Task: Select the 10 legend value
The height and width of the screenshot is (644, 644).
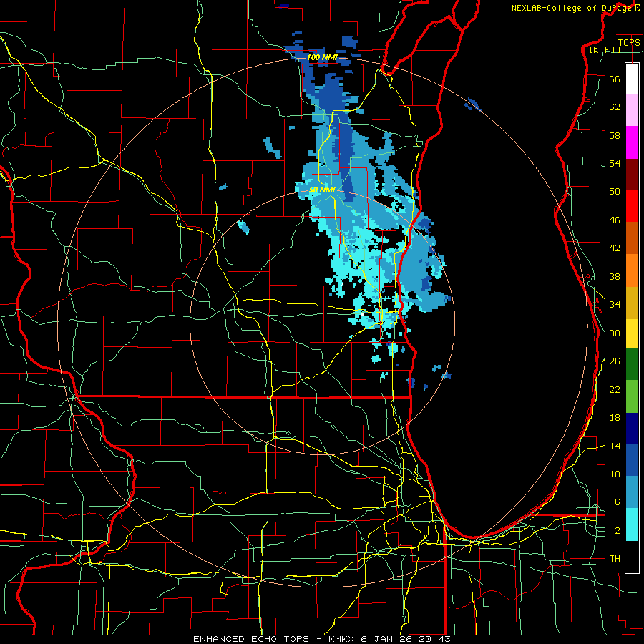Action: click(615, 474)
